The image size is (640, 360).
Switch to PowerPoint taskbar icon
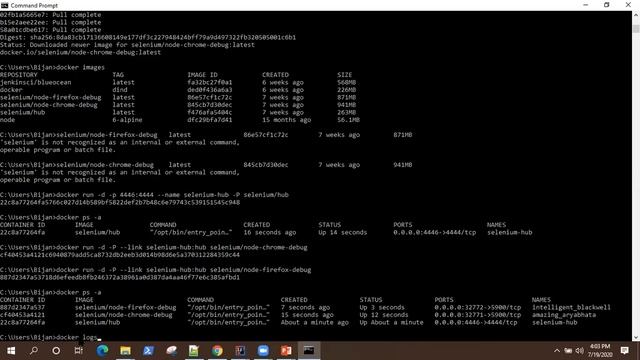tap(286, 351)
